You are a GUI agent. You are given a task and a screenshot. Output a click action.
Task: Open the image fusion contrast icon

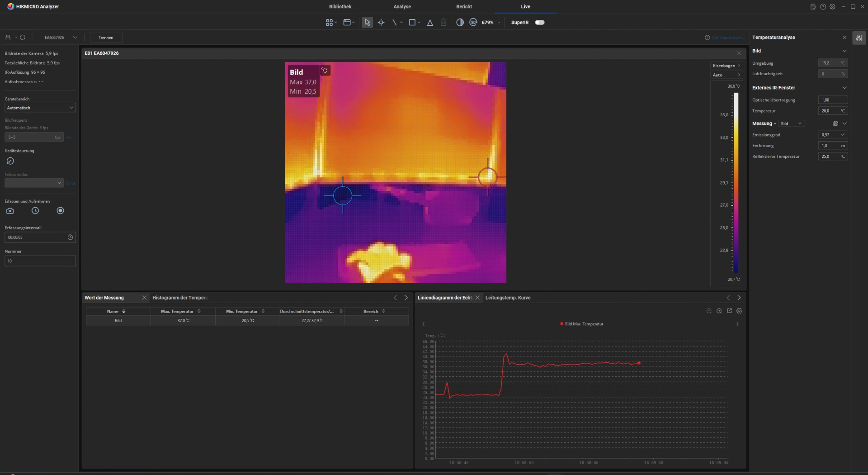(460, 23)
